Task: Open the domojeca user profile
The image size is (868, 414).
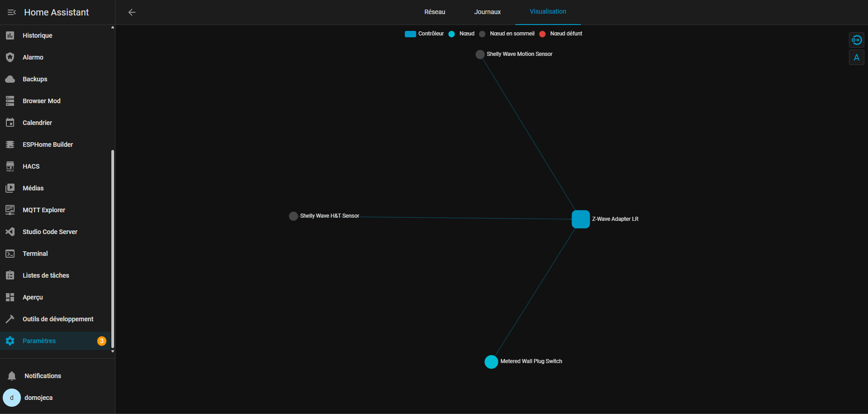Action: coord(38,398)
